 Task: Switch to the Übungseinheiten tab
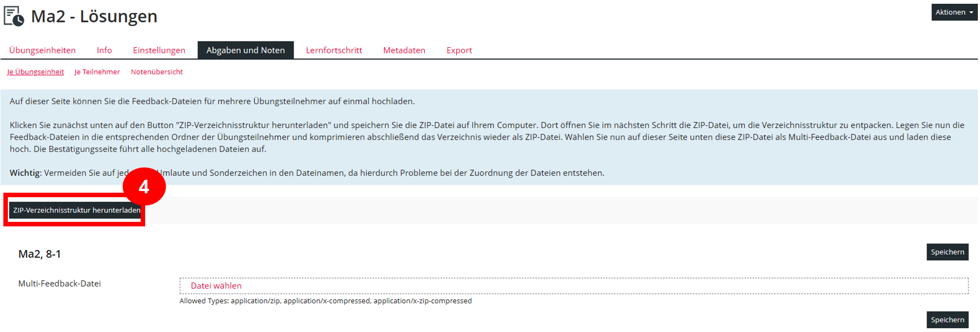(x=42, y=50)
